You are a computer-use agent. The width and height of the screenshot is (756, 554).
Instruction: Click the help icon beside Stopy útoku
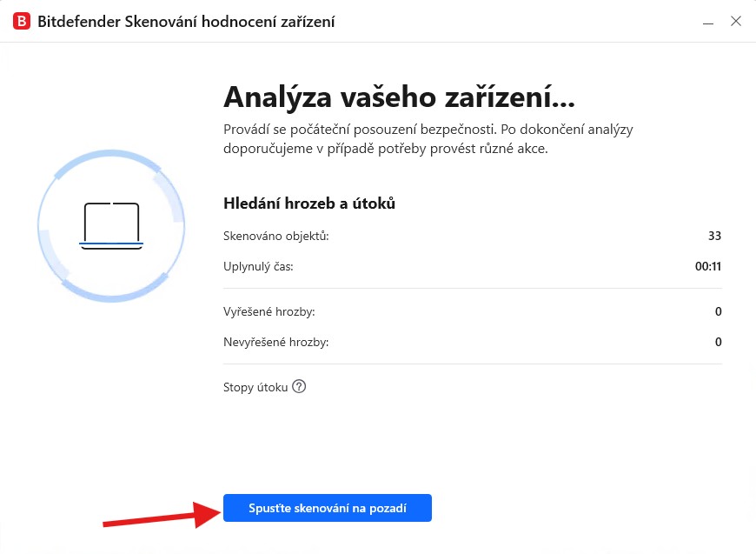click(299, 387)
